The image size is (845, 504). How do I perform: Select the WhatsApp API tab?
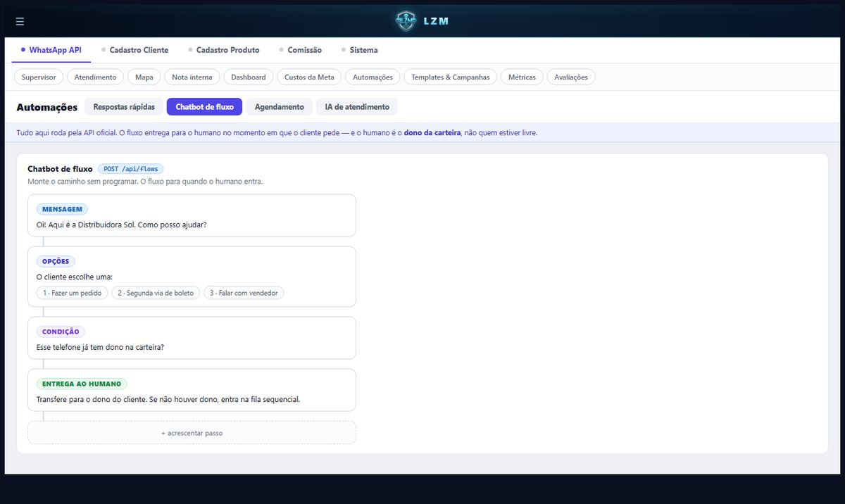51,50
